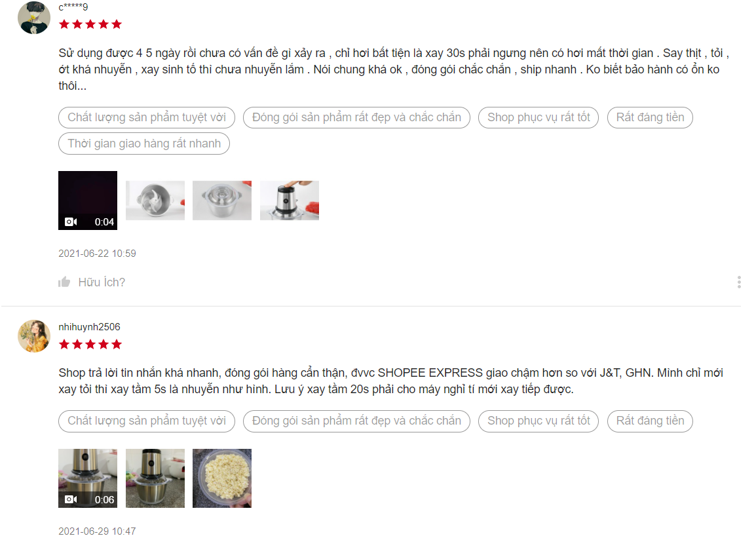
Task: View the minced garlic photo
Action: pos(222,478)
